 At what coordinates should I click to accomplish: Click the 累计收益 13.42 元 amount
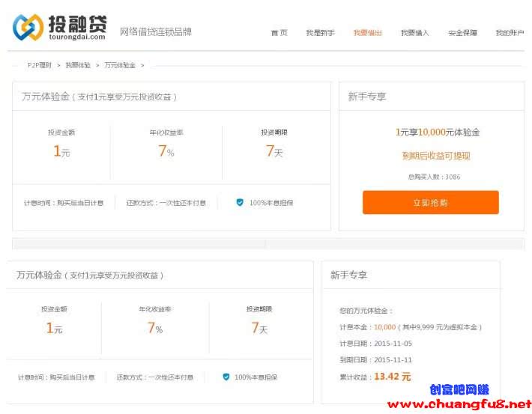392,377
